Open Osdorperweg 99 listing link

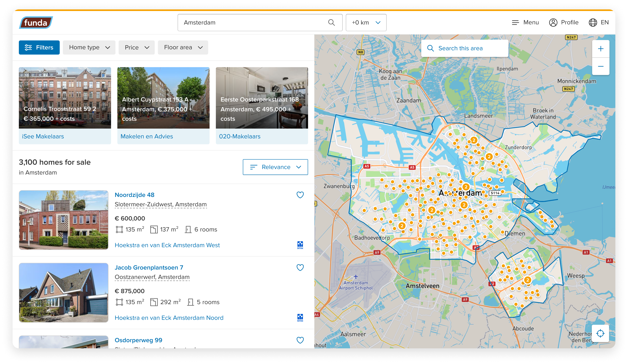[x=138, y=340]
